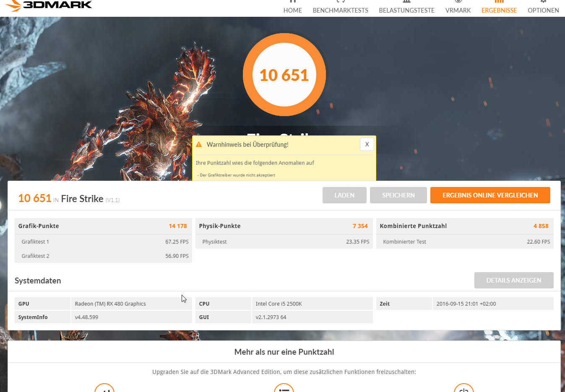This screenshot has height=392, width=565.
Task: Click the warning triangle icon
Action: [199, 144]
